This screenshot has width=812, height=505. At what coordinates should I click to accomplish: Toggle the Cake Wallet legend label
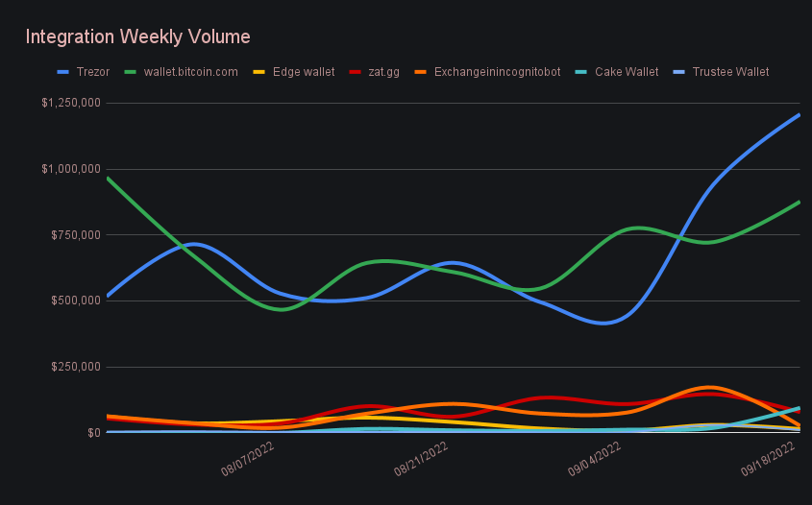click(627, 72)
